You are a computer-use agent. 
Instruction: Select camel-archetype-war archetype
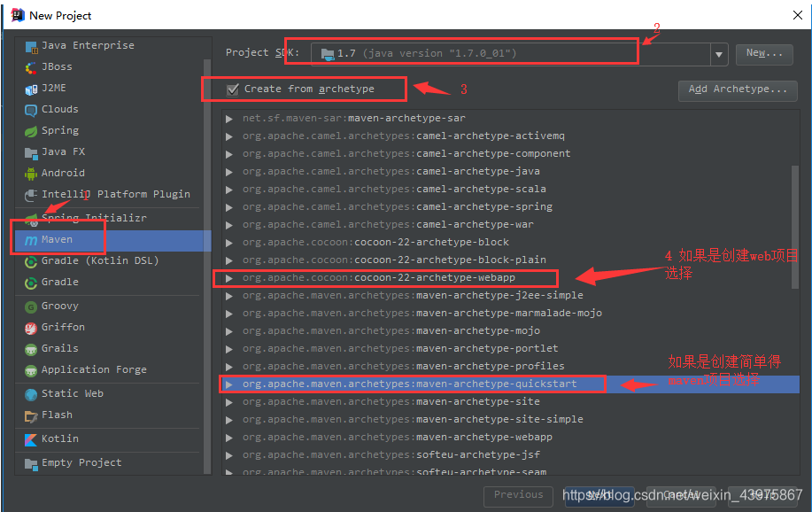[388, 224]
